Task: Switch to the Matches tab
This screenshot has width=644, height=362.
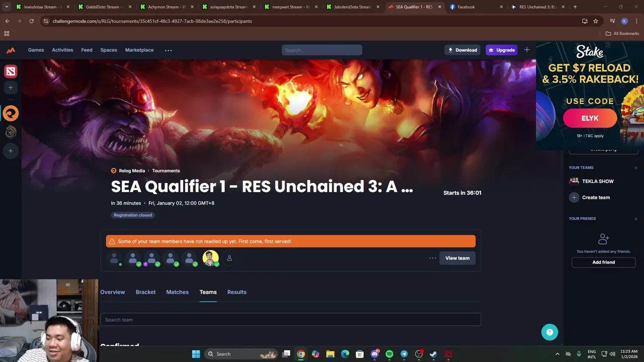Action: [x=178, y=292]
